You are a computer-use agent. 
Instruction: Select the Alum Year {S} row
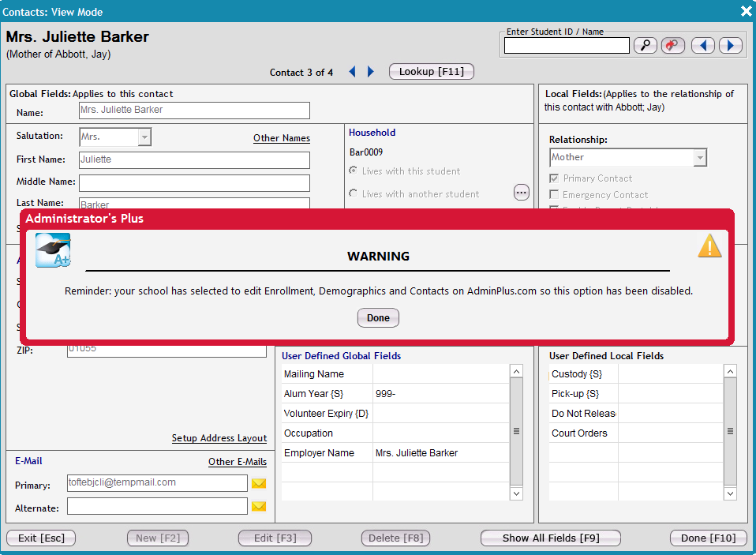click(395, 393)
